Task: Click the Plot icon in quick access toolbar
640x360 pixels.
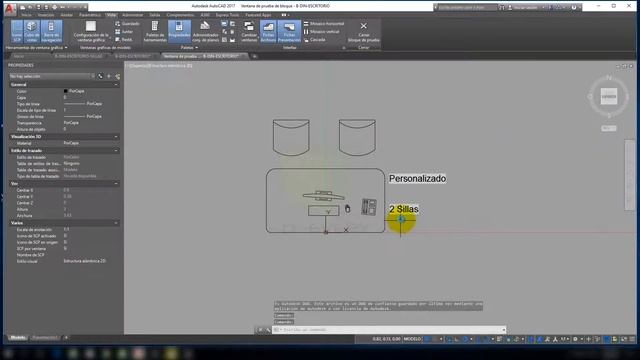Action: 54,7
